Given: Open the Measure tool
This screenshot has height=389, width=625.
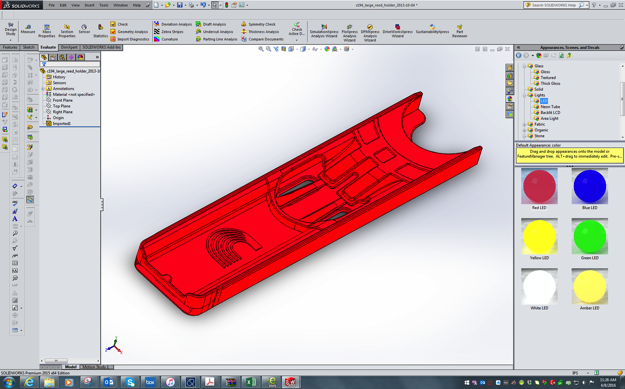Looking at the screenshot, I should [x=28, y=29].
